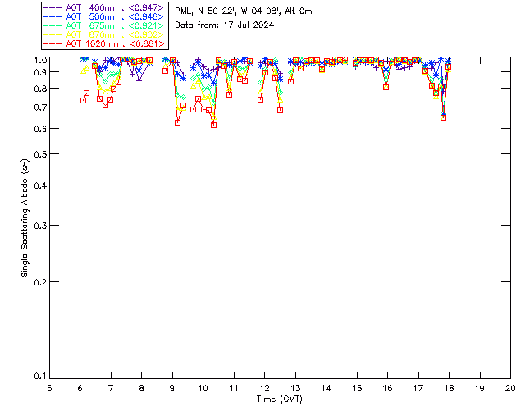Click the x-axis tick label 12
The height and width of the screenshot is (420, 525).
point(264,387)
